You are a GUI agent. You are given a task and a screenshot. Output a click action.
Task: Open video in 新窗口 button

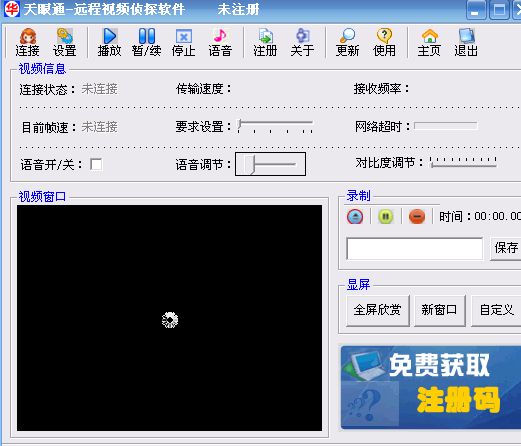(440, 310)
